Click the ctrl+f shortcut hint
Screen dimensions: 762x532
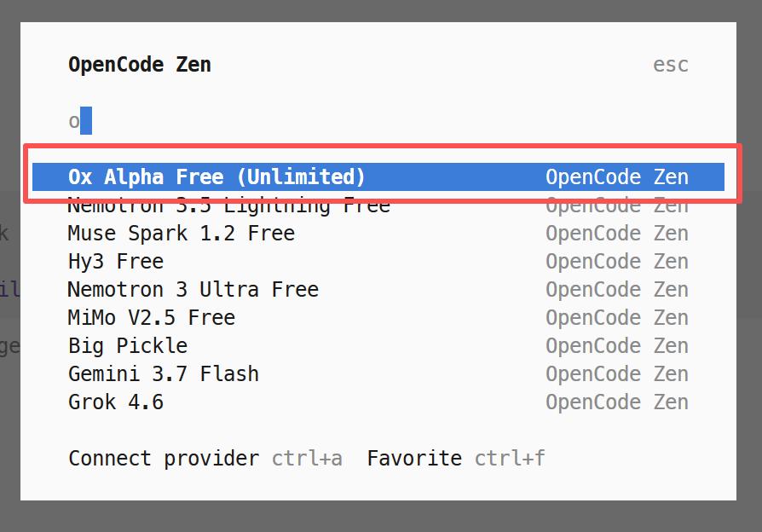(x=510, y=459)
